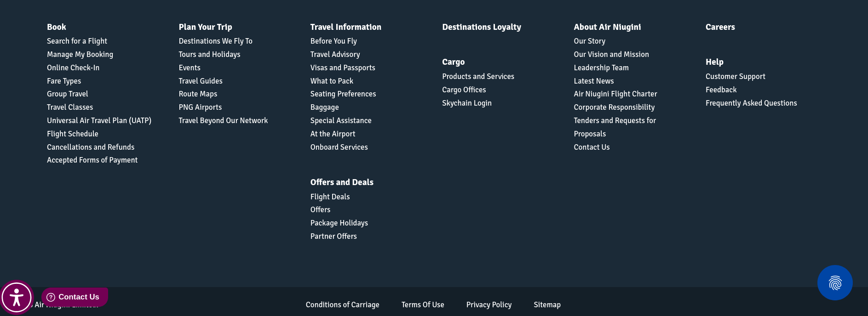View the Route Maps page
This screenshot has width=868, height=316.
click(198, 94)
